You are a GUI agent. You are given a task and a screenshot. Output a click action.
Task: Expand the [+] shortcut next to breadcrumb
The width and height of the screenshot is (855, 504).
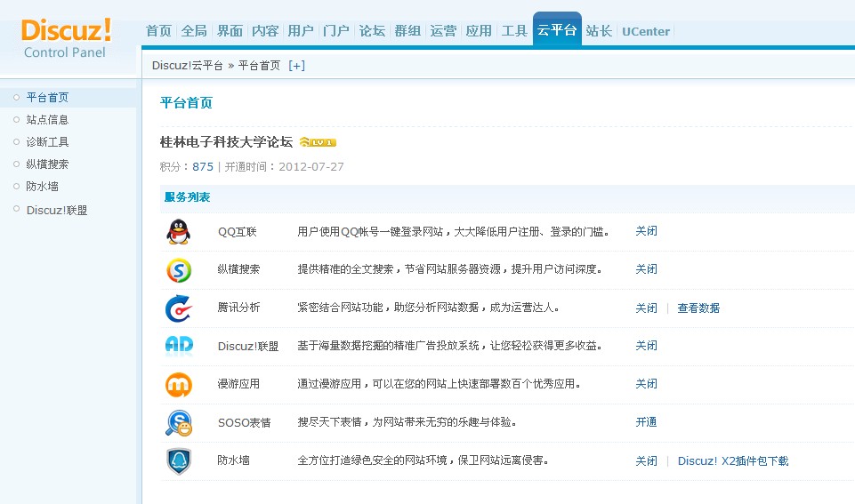[296, 66]
